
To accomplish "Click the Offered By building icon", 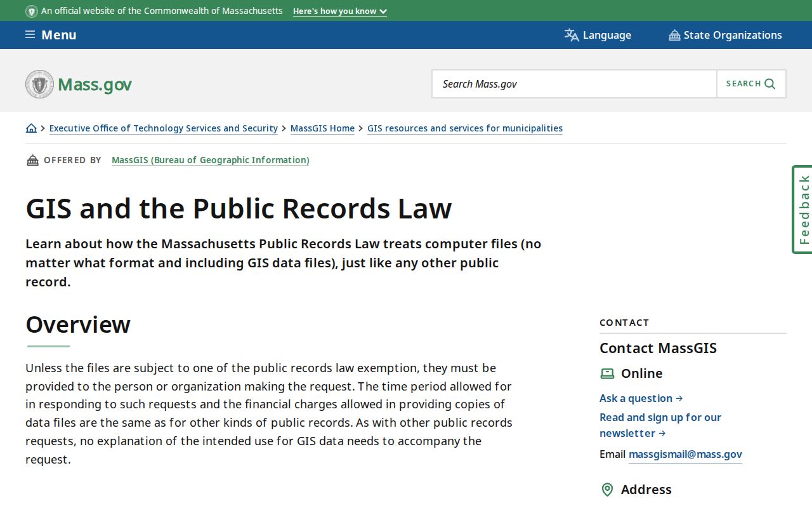I will point(32,160).
